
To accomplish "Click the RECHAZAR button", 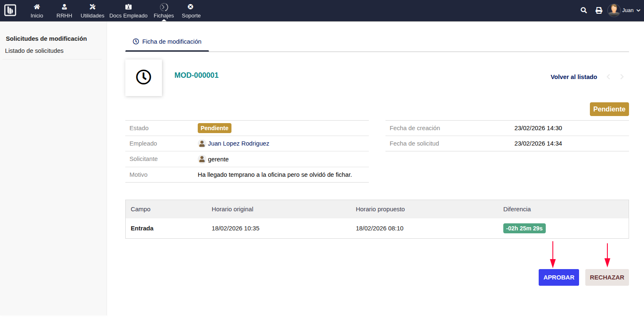I will [x=607, y=277].
